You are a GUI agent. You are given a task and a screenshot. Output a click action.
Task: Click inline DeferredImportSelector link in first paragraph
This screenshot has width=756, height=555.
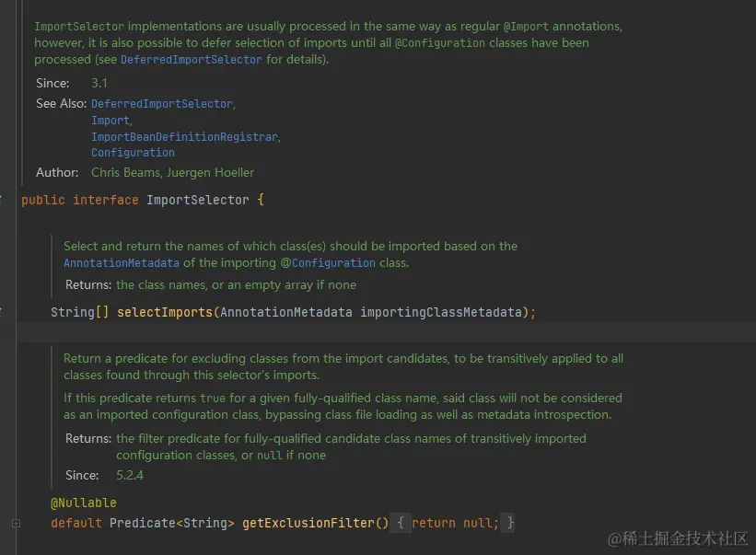[x=192, y=60]
